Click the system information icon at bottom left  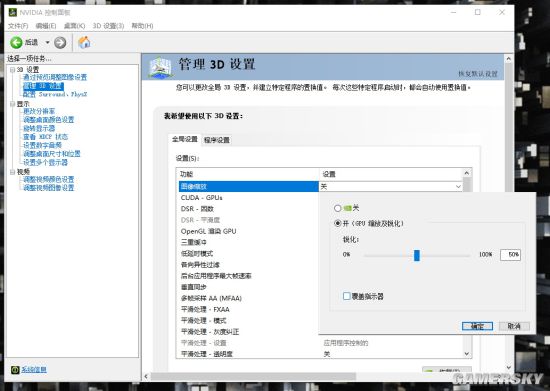[x=15, y=370]
